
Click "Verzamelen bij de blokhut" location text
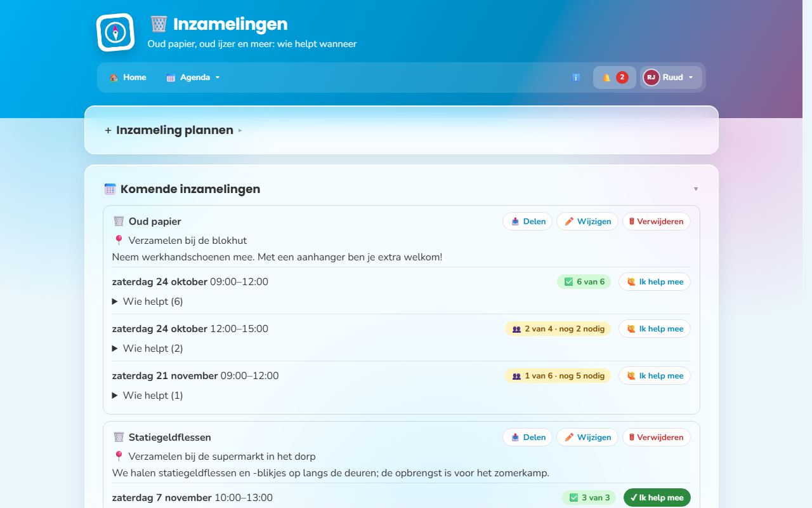187,241
